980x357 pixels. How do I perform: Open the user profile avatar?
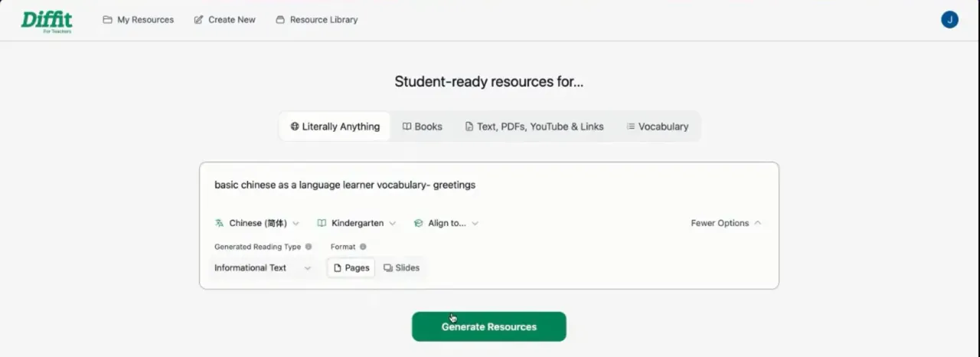(x=949, y=20)
